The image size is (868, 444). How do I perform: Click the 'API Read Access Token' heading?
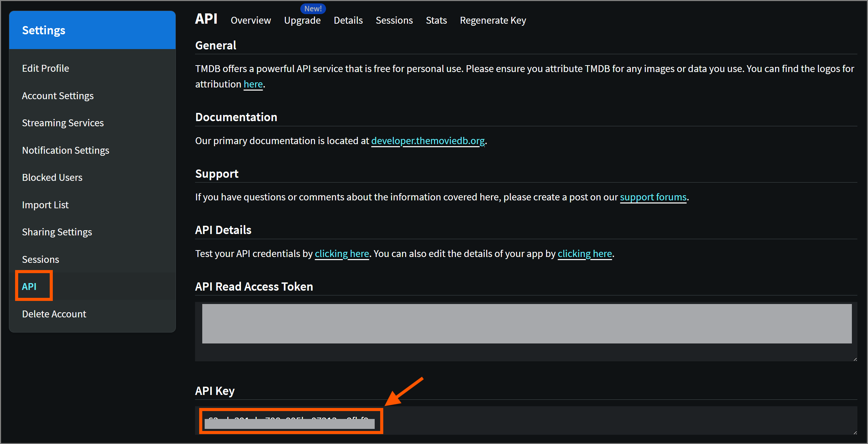(254, 287)
